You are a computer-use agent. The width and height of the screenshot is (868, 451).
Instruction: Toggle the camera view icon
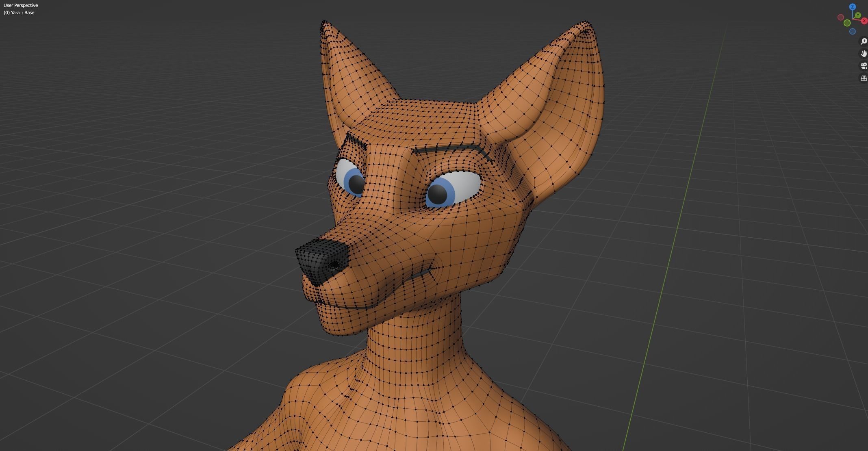point(864,66)
